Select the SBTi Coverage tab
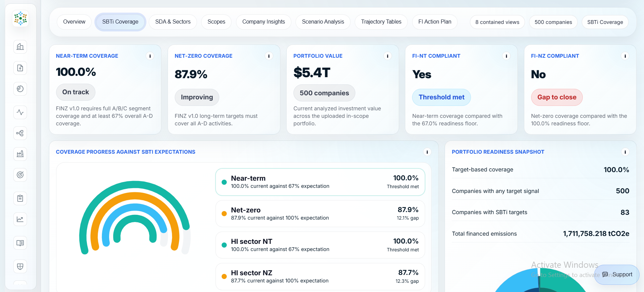Viewport: 644px width, 292px height. (x=120, y=22)
